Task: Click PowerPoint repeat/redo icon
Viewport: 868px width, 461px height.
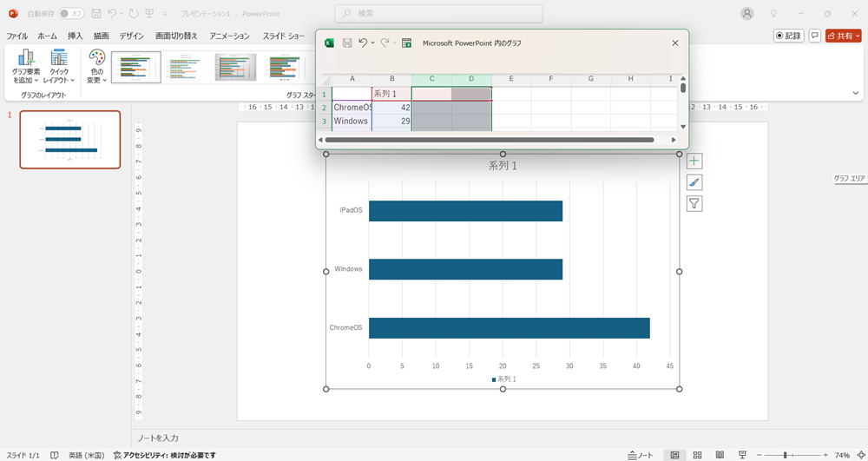Action: coord(134,13)
